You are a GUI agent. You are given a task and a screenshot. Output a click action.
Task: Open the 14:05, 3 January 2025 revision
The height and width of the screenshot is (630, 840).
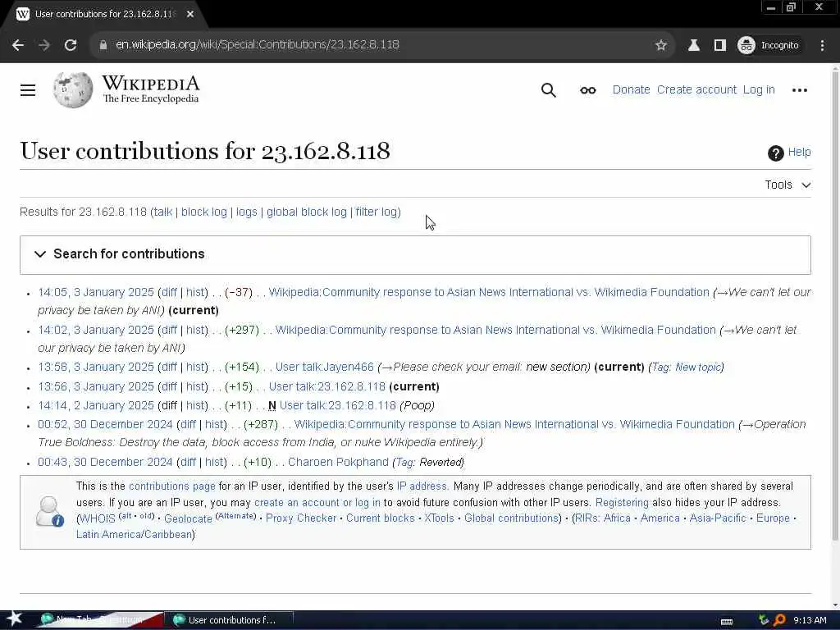(x=96, y=293)
